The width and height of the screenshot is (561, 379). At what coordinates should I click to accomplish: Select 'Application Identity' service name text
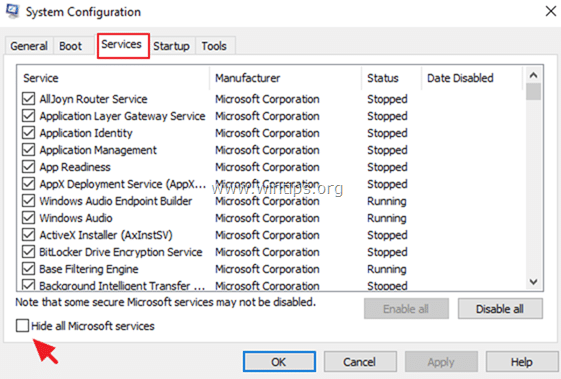click(x=86, y=133)
